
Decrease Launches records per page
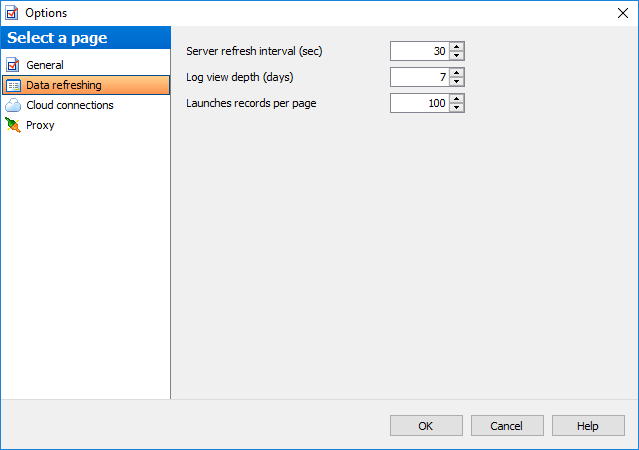coord(457,108)
